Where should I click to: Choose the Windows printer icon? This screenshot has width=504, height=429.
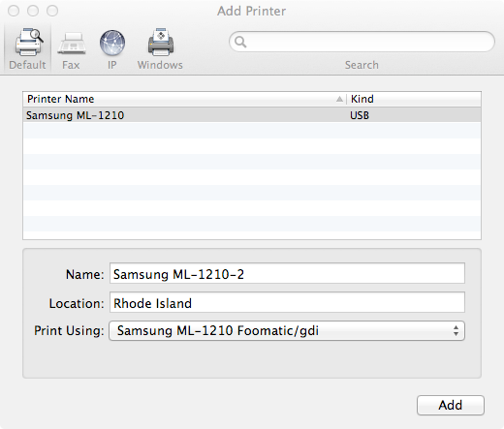161,42
